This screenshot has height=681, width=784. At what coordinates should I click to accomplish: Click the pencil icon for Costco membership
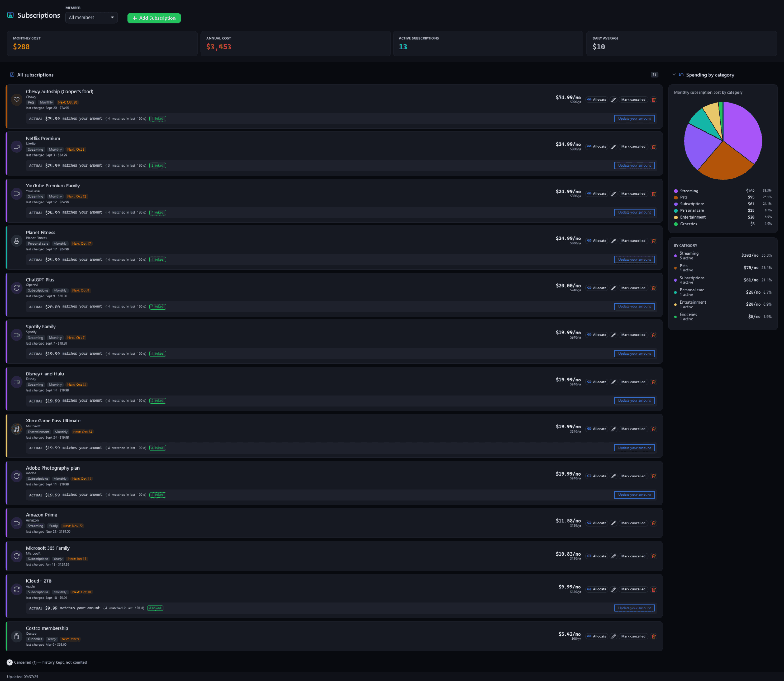pos(613,637)
